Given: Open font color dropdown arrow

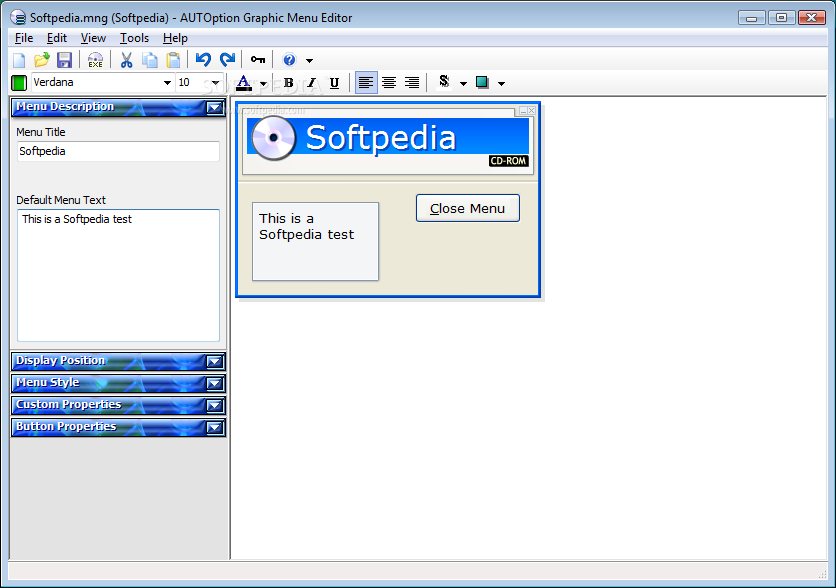Looking at the screenshot, I should (263, 84).
